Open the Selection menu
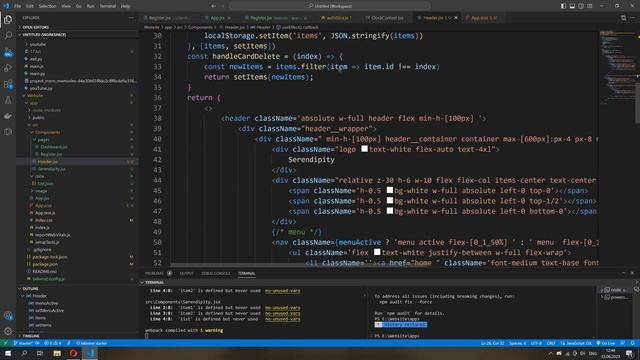Screen dimensions: 640x360 47,6
